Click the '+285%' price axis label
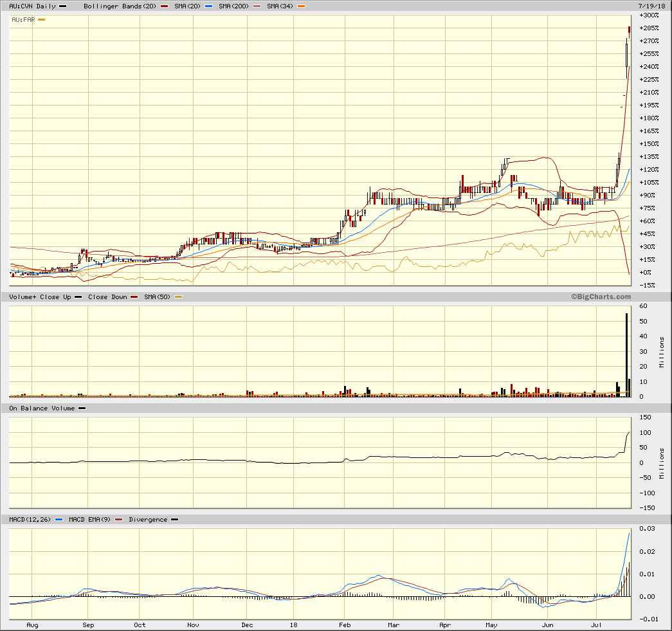Screen dimensions: 672x631 tap(649, 28)
